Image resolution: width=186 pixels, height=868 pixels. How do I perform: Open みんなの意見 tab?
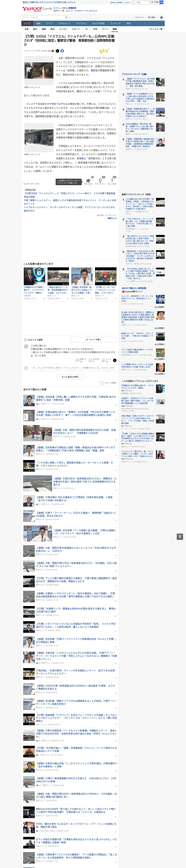click(98, 23)
